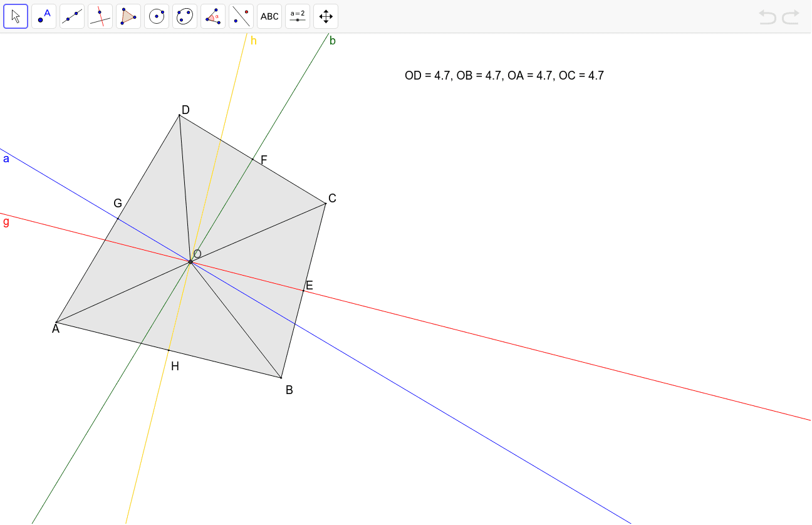The height and width of the screenshot is (525, 812).
Task: Select the Point tool
Action: [44, 16]
